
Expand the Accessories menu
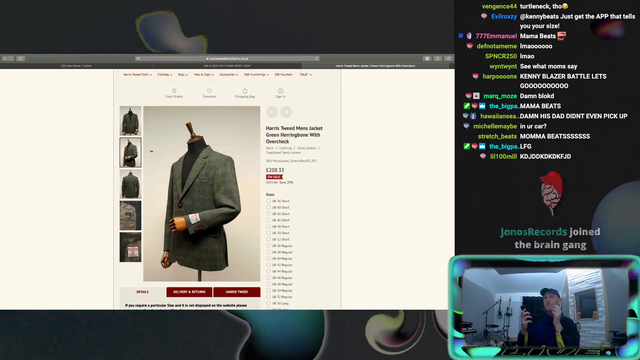[x=229, y=75]
